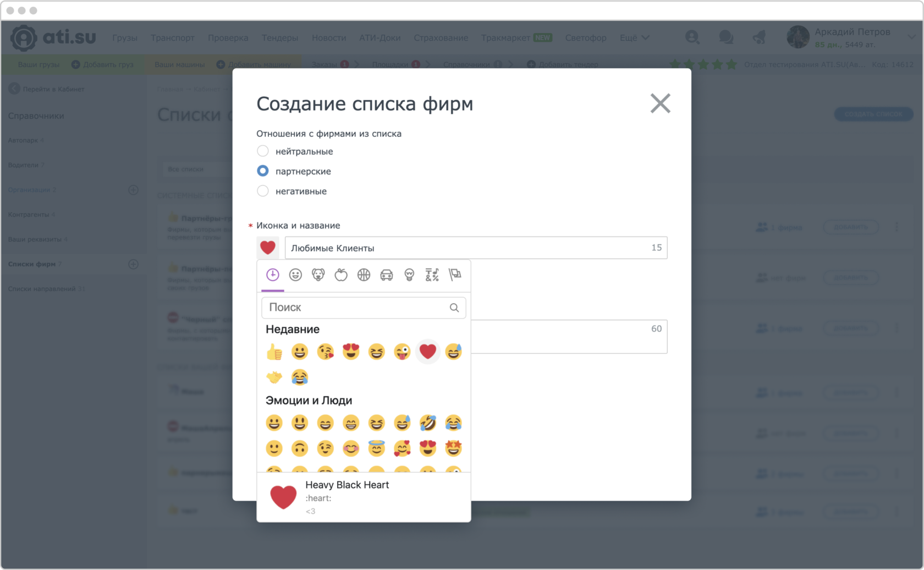Select the партнерские radio option
The width and height of the screenshot is (924, 570).
click(263, 171)
